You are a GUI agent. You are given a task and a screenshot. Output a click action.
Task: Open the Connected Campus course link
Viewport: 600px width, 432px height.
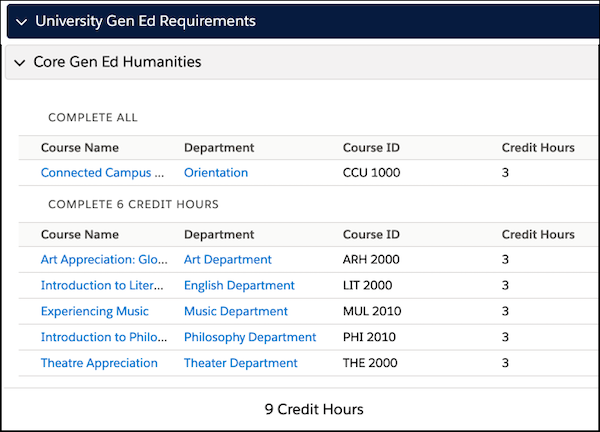click(x=102, y=173)
